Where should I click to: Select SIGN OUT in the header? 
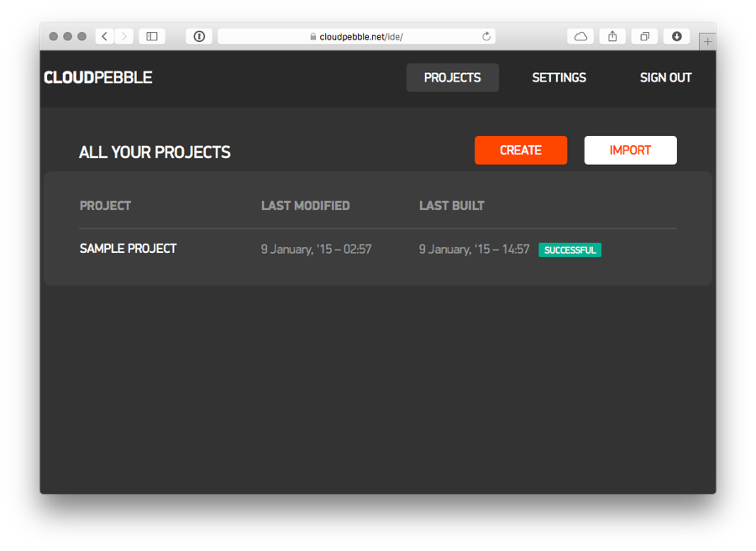[x=665, y=77]
